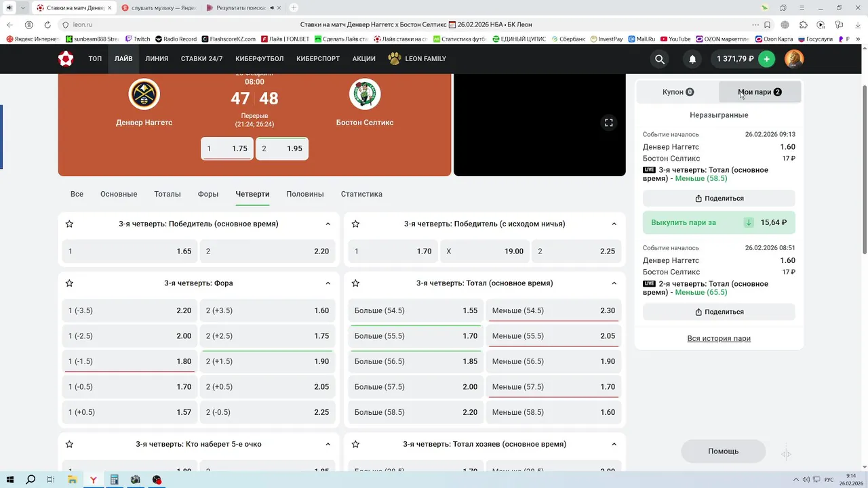Open the Основные markets tab

(x=119, y=194)
